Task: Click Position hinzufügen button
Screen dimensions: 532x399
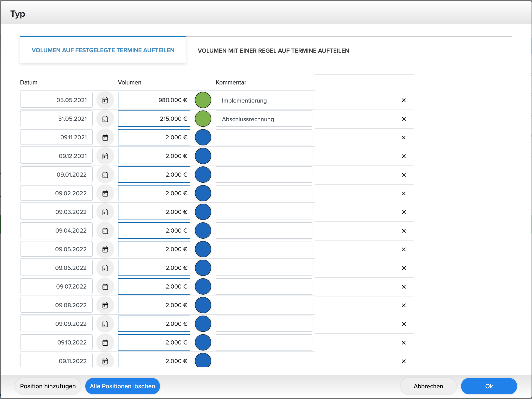Action: (48, 386)
